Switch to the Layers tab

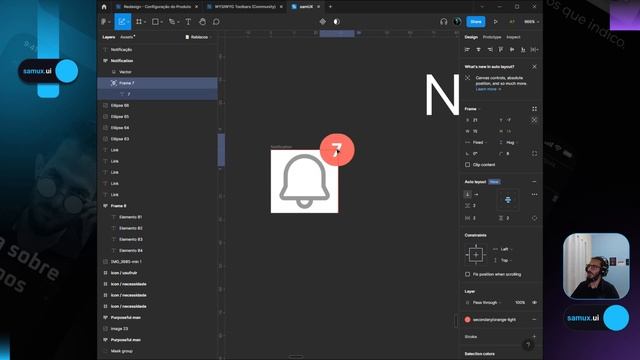click(x=109, y=37)
